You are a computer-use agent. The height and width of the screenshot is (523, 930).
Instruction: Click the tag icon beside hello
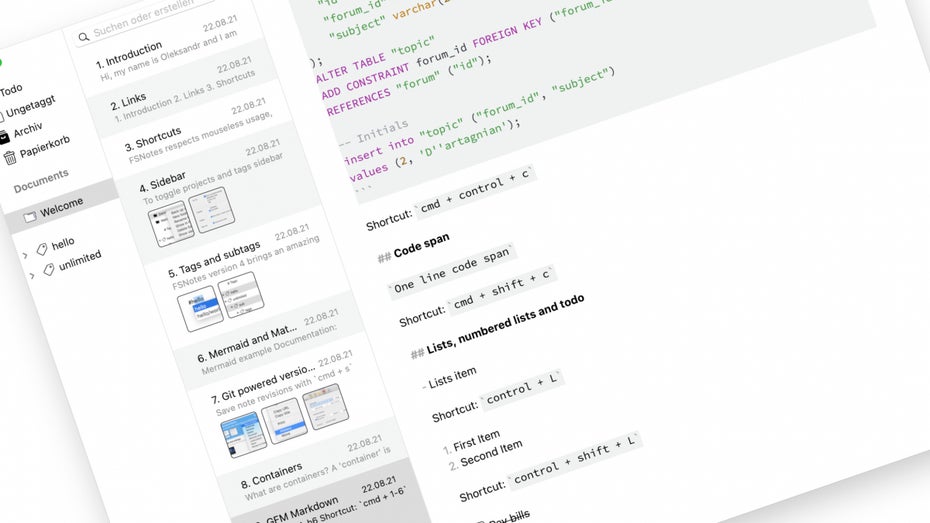coord(42,248)
